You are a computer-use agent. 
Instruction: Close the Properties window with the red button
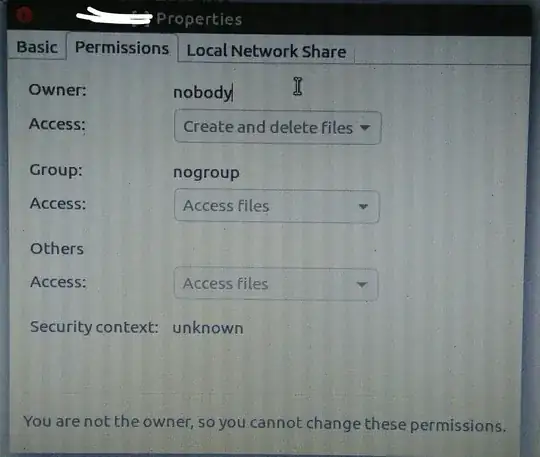[24, 15]
